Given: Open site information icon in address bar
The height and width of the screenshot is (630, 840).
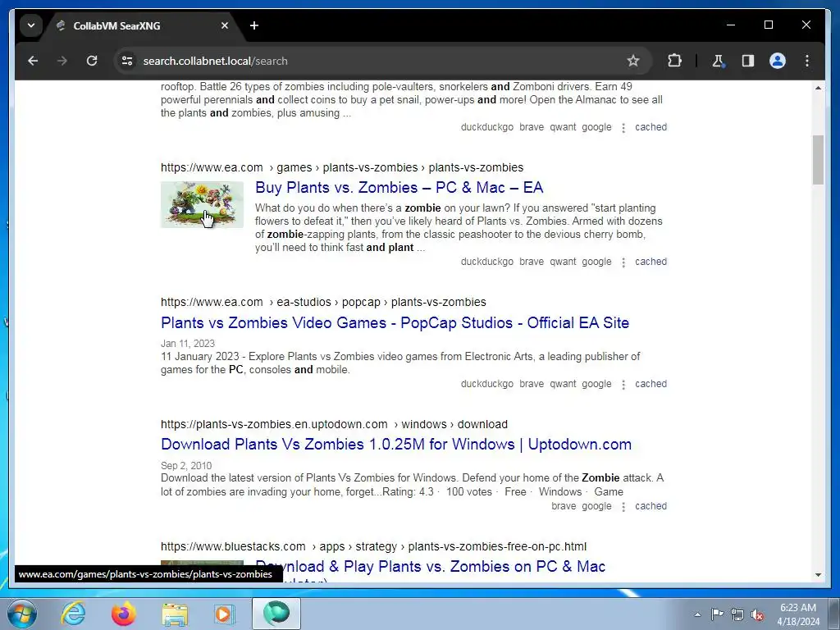Looking at the screenshot, I should (127, 61).
